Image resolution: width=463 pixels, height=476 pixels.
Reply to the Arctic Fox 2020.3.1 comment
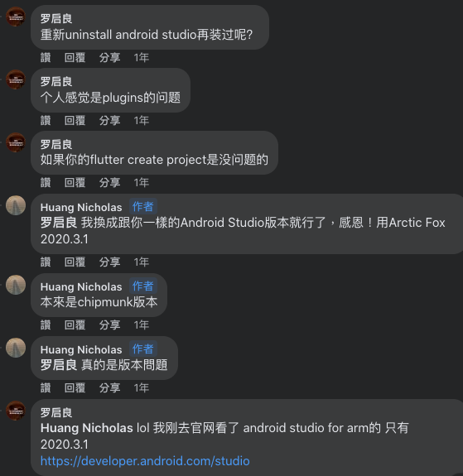tap(75, 262)
